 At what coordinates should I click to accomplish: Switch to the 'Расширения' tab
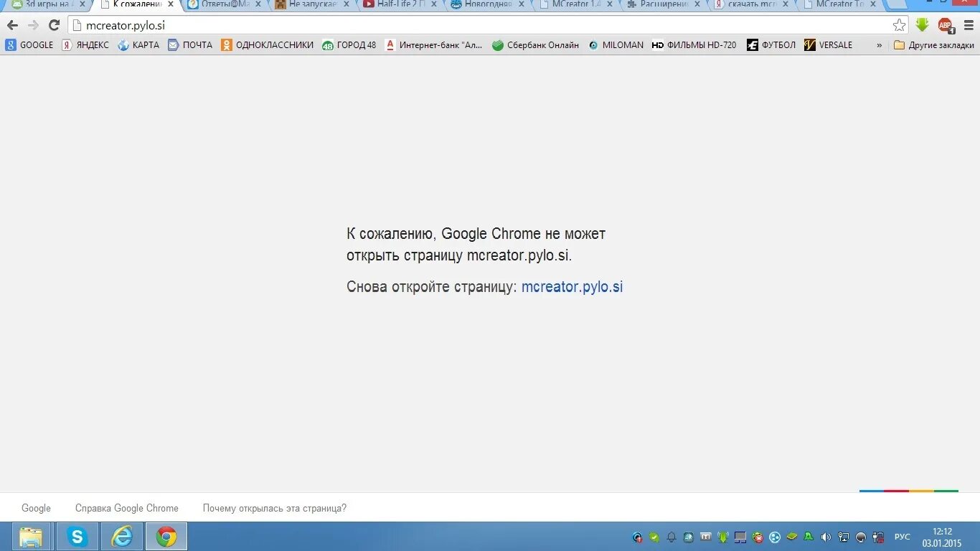click(663, 4)
